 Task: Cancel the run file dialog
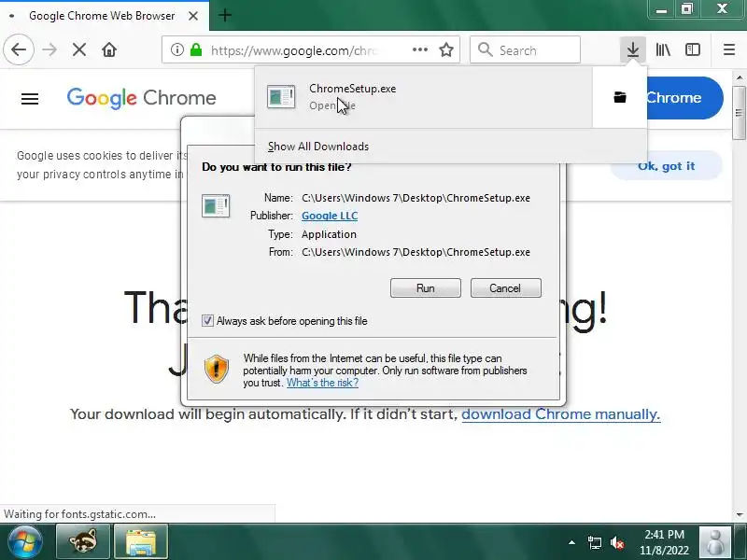click(x=505, y=288)
